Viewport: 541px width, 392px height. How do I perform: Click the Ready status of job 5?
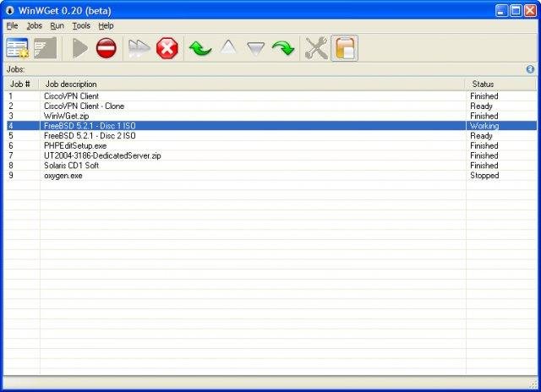coord(481,136)
